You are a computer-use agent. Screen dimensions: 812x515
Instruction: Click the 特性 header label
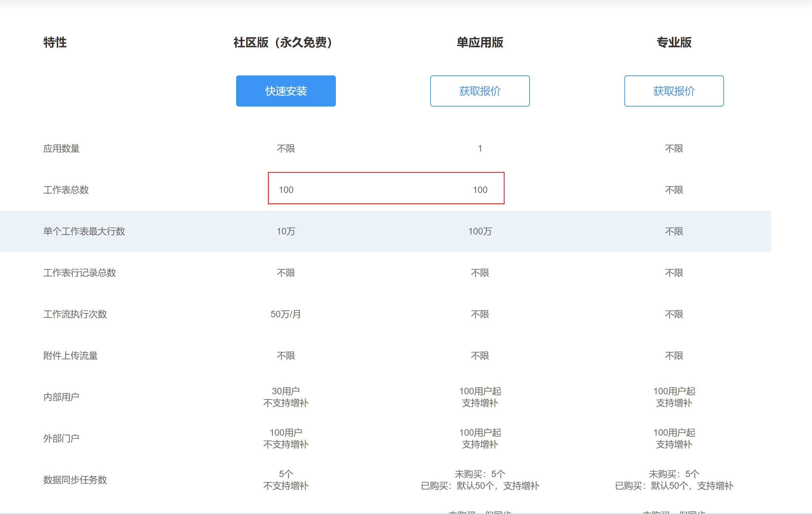click(55, 42)
